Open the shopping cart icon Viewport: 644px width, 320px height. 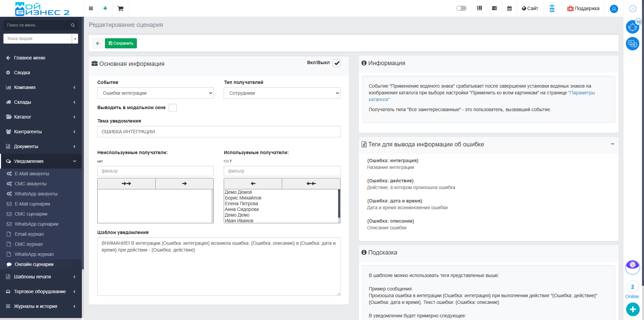120,8
